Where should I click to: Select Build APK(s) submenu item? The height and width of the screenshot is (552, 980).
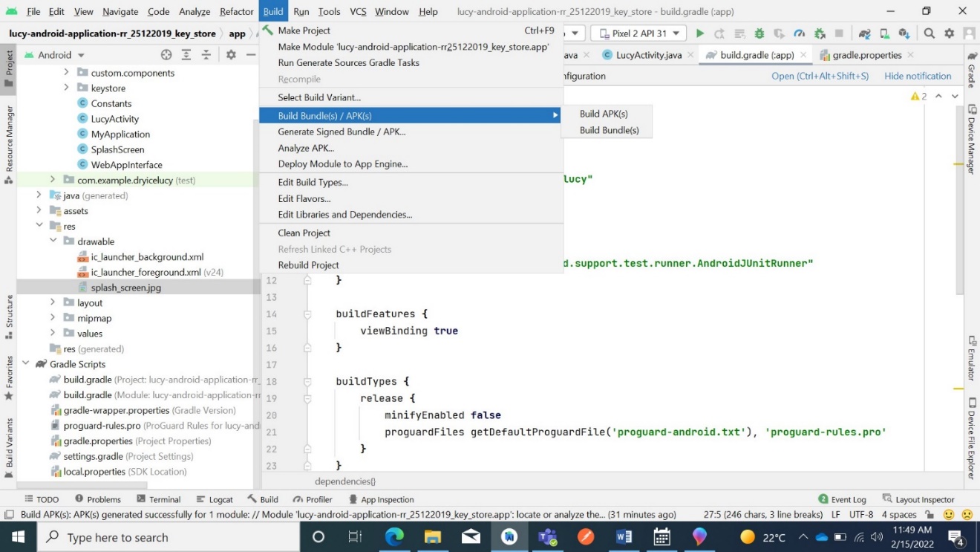(x=604, y=114)
